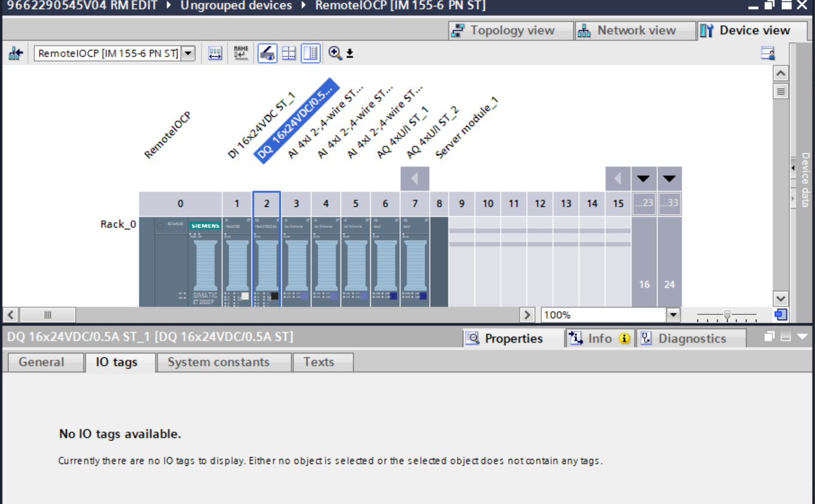Click the horizontal scrollbar right arrow
Screen dimensions: 815x504
click(x=527, y=315)
